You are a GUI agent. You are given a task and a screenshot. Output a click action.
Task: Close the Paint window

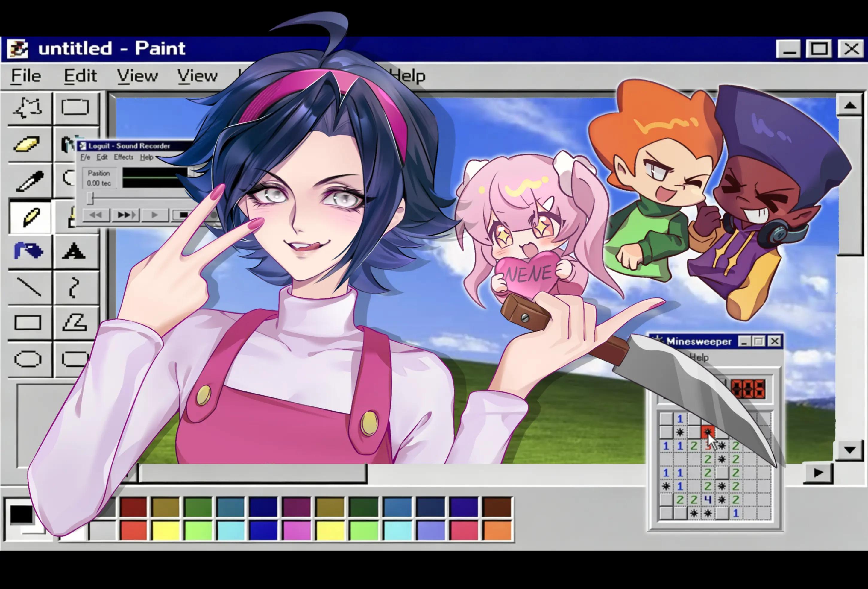pyautogui.click(x=851, y=49)
